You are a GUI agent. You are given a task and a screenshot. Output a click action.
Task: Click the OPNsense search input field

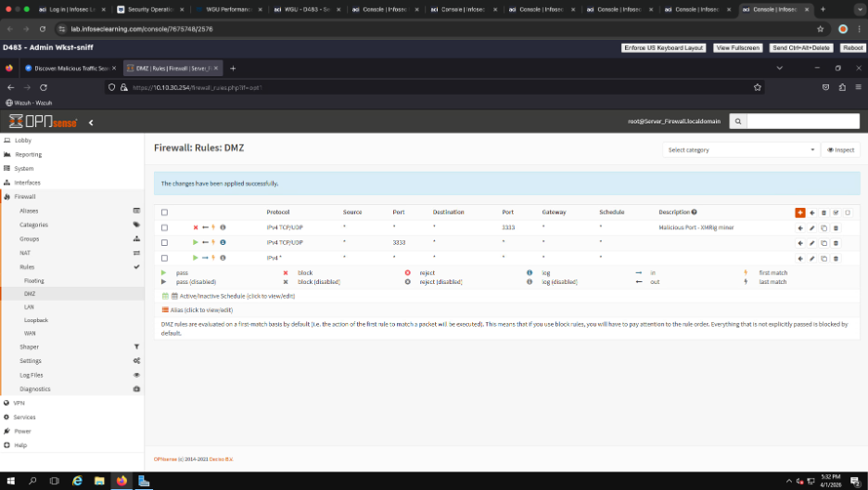point(803,122)
